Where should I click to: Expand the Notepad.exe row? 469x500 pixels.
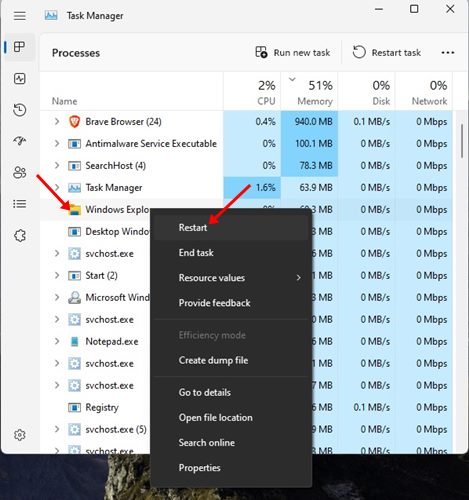(x=57, y=341)
